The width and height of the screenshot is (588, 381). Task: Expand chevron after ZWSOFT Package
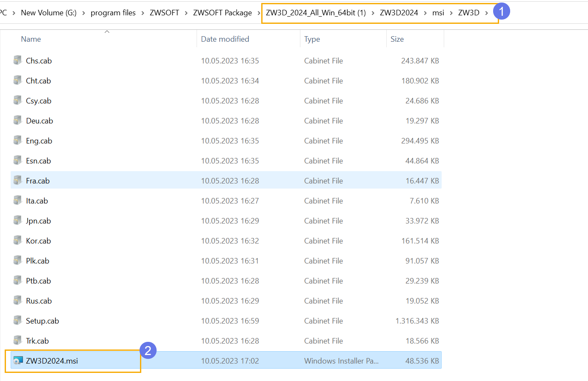pyautogui.click(x=259, y=13)
